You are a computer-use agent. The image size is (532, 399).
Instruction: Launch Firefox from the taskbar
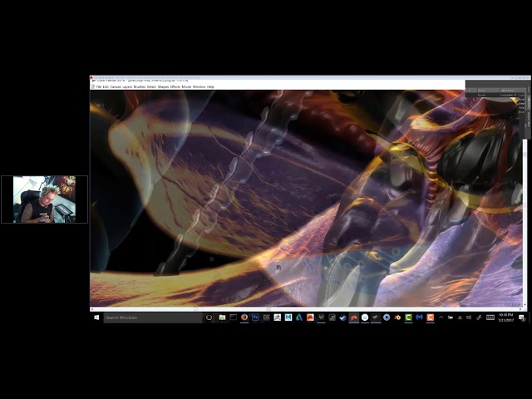[x=244, y=318]
